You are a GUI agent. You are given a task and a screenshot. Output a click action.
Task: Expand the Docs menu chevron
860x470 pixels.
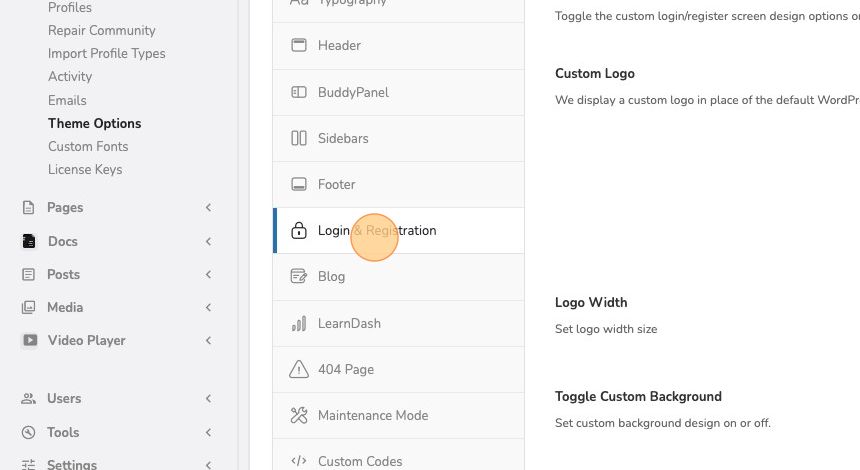208,241
